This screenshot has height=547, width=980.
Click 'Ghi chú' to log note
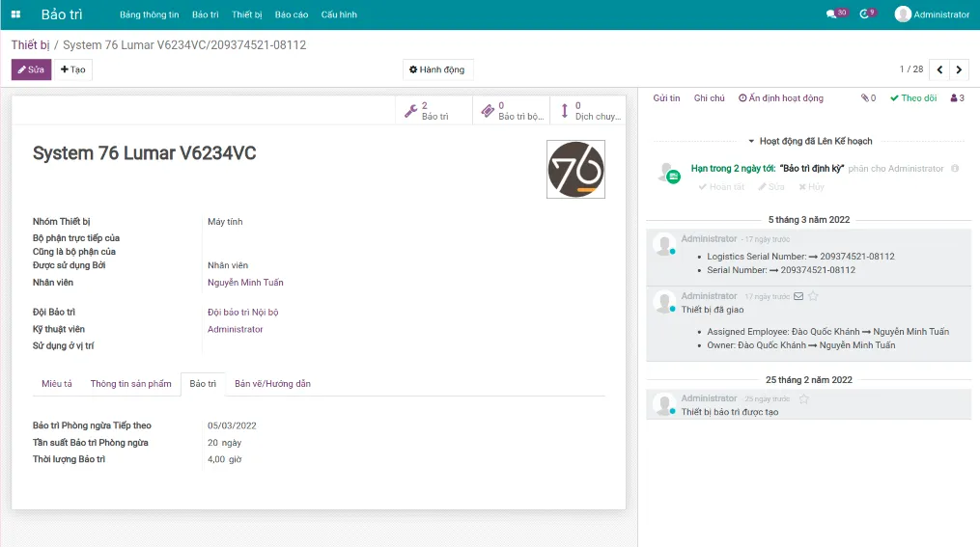click(710, 98)
